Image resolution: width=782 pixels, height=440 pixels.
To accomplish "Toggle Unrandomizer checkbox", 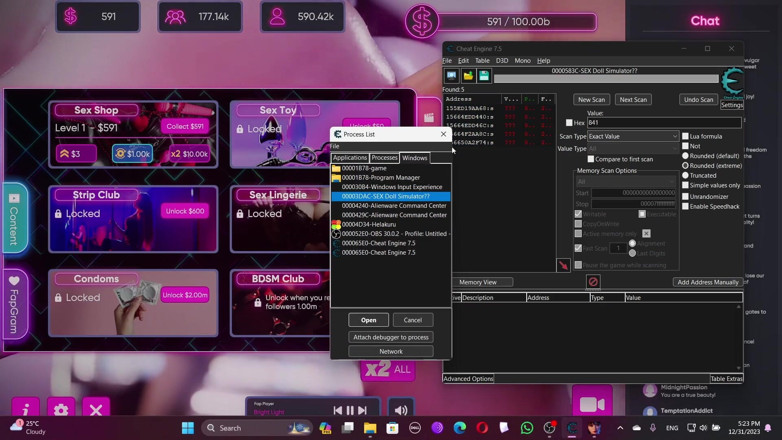I will (x=685, y=197).
